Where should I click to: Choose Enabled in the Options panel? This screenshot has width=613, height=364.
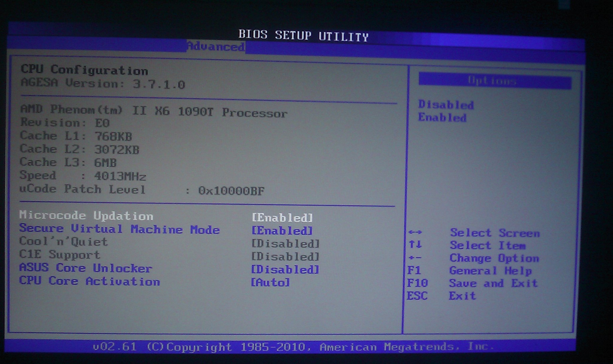(442, 117)
